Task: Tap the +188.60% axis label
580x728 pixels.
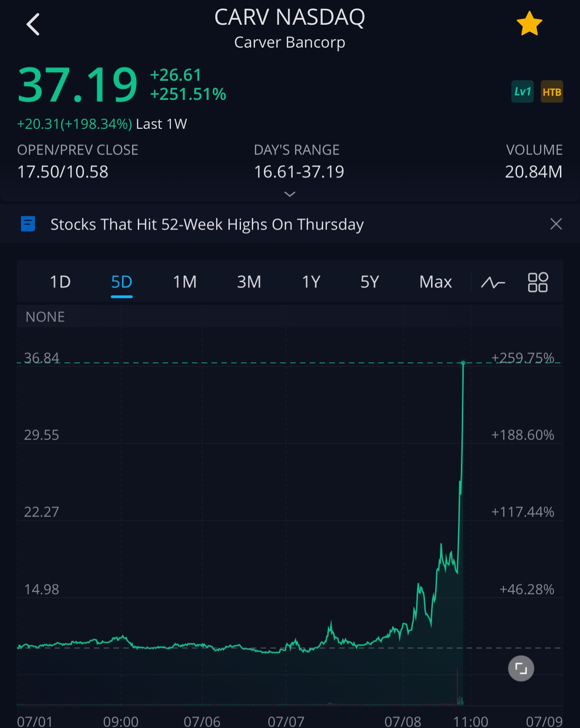Action: click(523, 435)
